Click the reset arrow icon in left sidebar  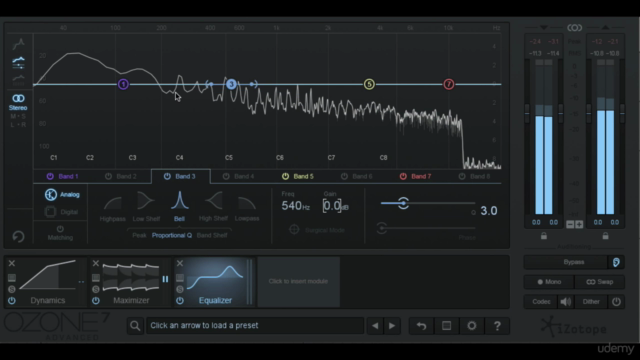(x=18, y=236)
